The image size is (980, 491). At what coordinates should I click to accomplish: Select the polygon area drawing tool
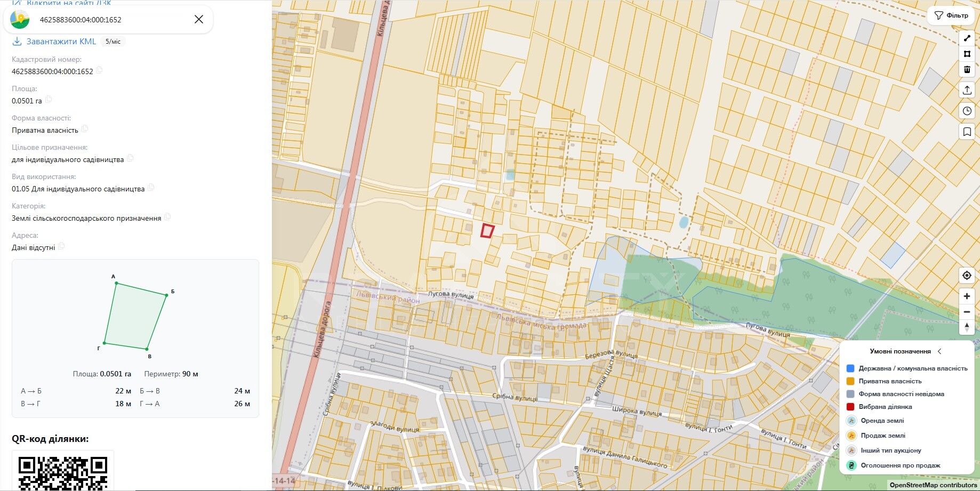point(967,54)
